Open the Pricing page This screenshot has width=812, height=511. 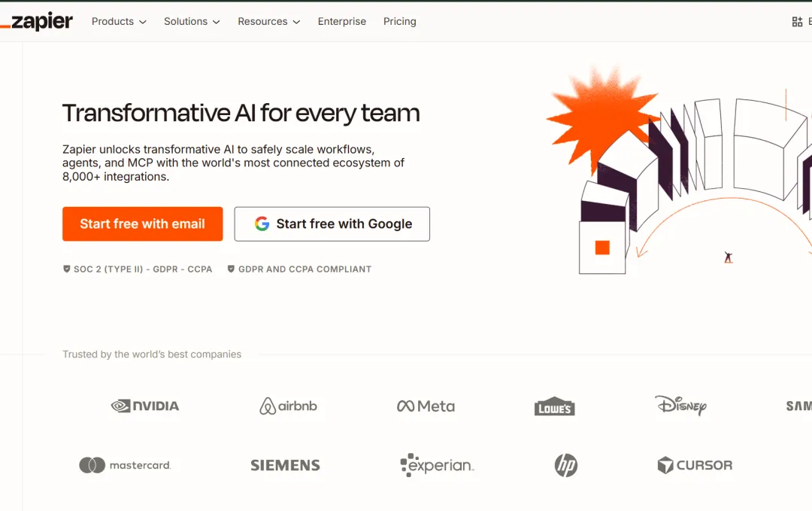(400, 21)
